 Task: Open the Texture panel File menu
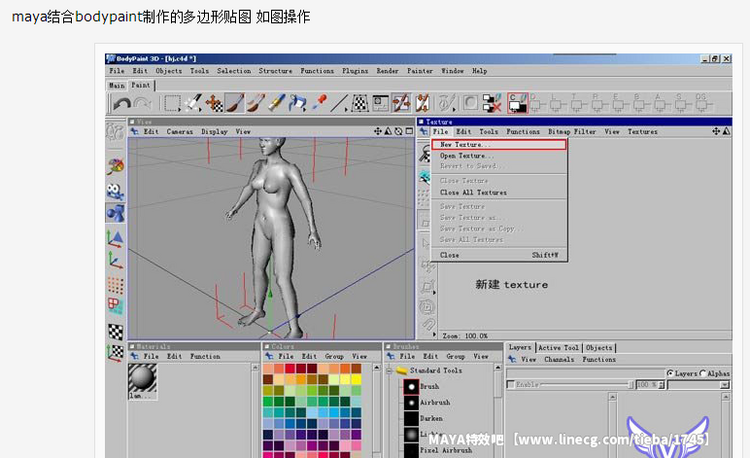pyautogui.click(x=441, y=131)
